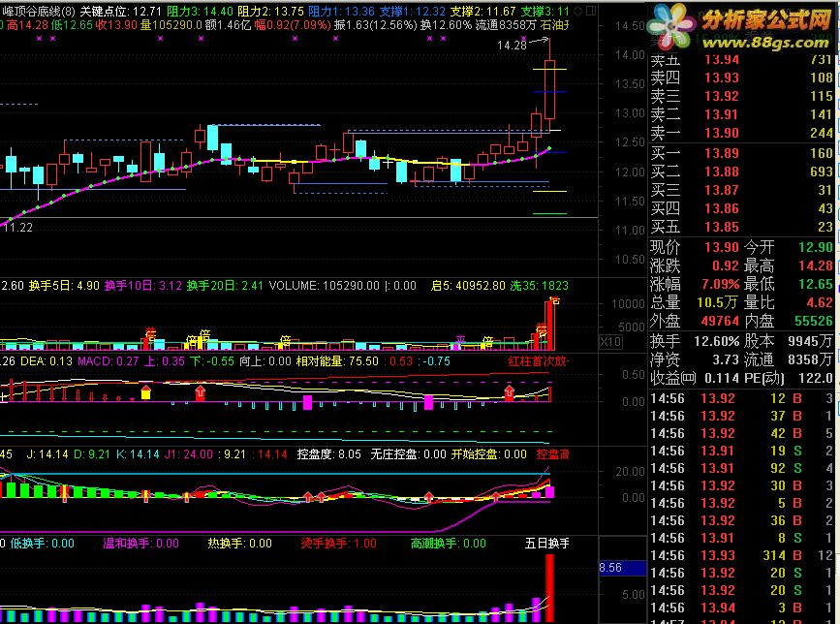Click the 换手10日: 3.12 label
The width and height of the screenshot is (840, 624).
143,286
